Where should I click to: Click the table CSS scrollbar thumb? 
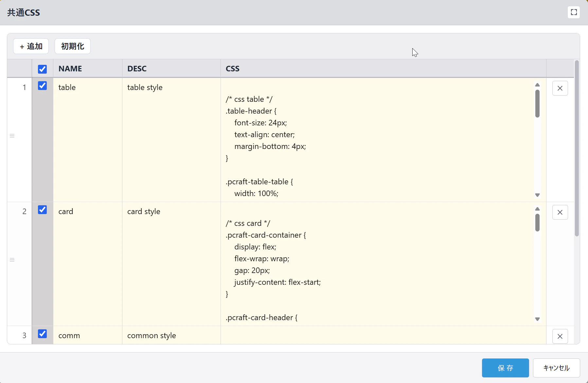point(537,103)
